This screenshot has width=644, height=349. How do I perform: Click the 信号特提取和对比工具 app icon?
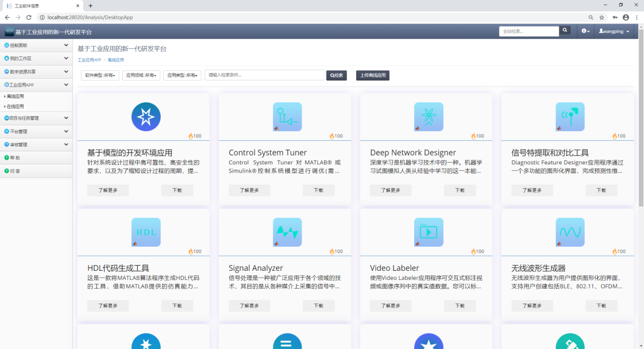click(x=570, y=117)
